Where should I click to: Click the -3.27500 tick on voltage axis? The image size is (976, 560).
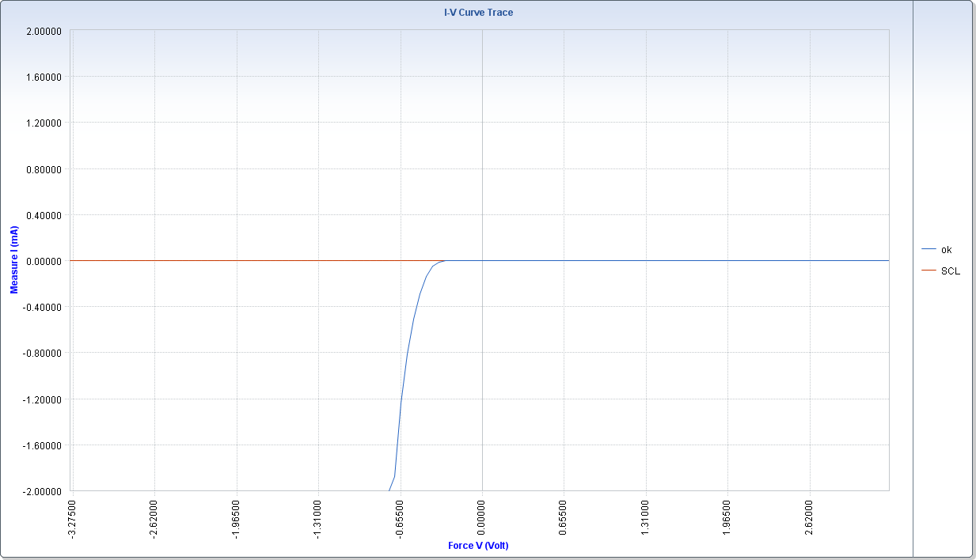[73, 517]
